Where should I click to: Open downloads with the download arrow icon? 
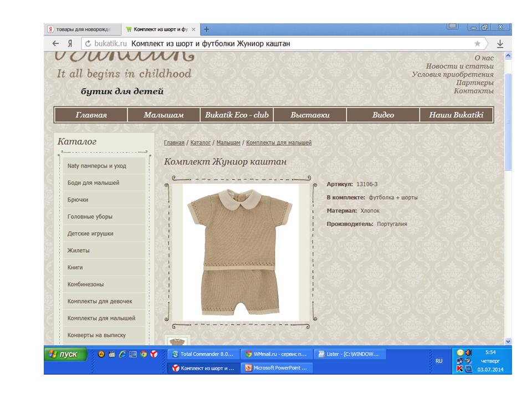tap(500, 43)
